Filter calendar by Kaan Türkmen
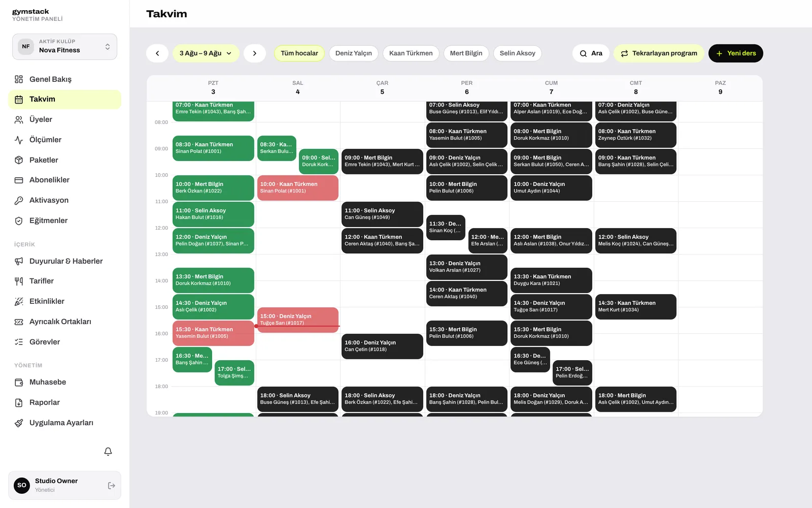The image size is (812, 508). 411,53
